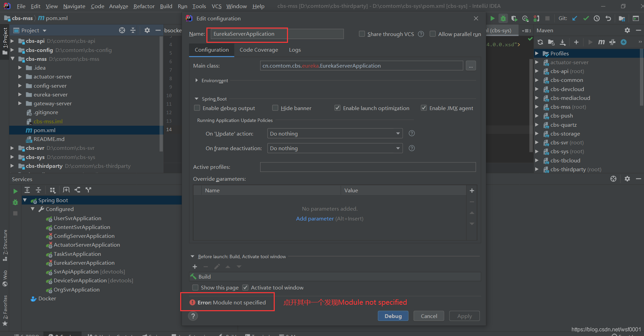Enable debug output checkbox
644x336 pixels.
click(x=197, y=108)
